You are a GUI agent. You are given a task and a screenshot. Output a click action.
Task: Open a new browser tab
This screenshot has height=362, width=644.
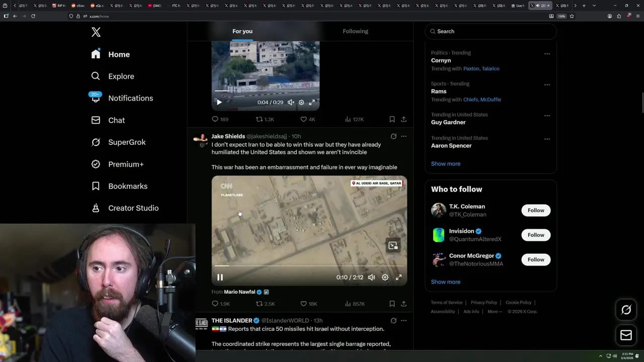point(584,6)
